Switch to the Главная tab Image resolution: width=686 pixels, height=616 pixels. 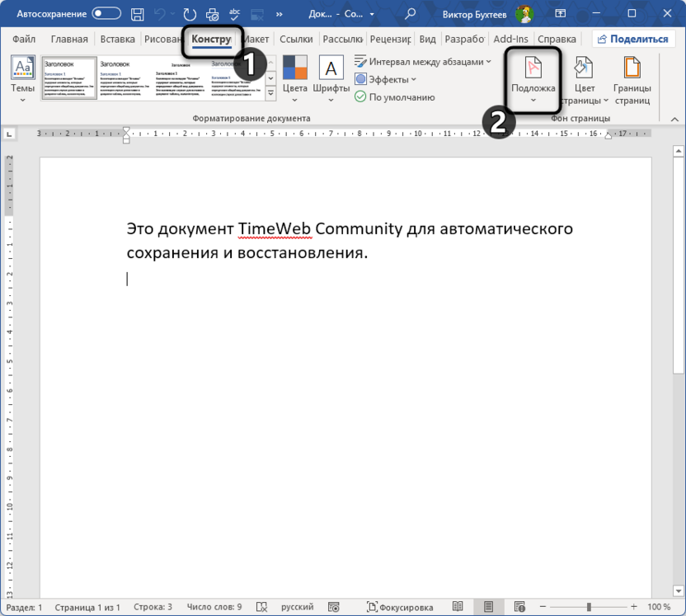(x=69, y=39)
